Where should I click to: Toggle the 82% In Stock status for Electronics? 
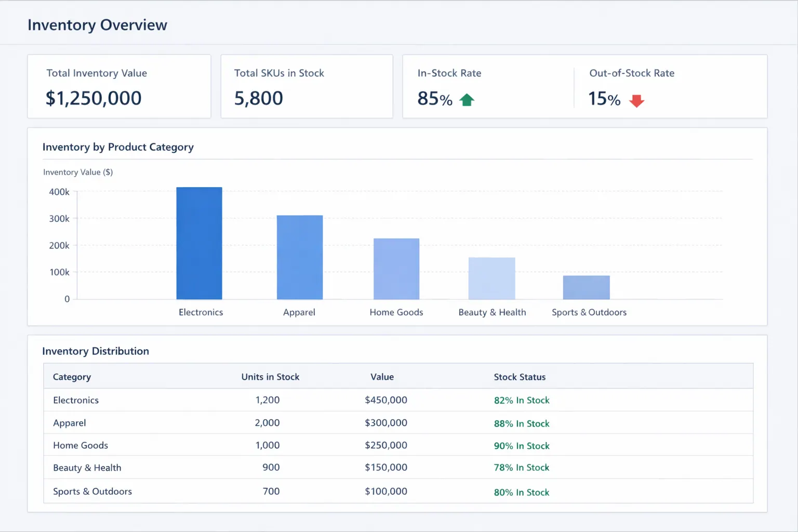(521, 400)
